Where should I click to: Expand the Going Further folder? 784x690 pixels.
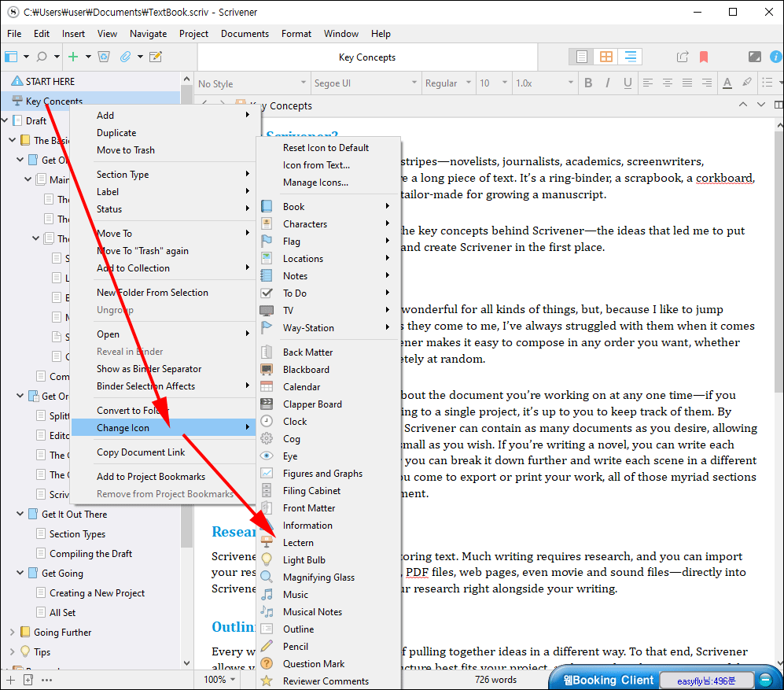click(x=12, y=632)
